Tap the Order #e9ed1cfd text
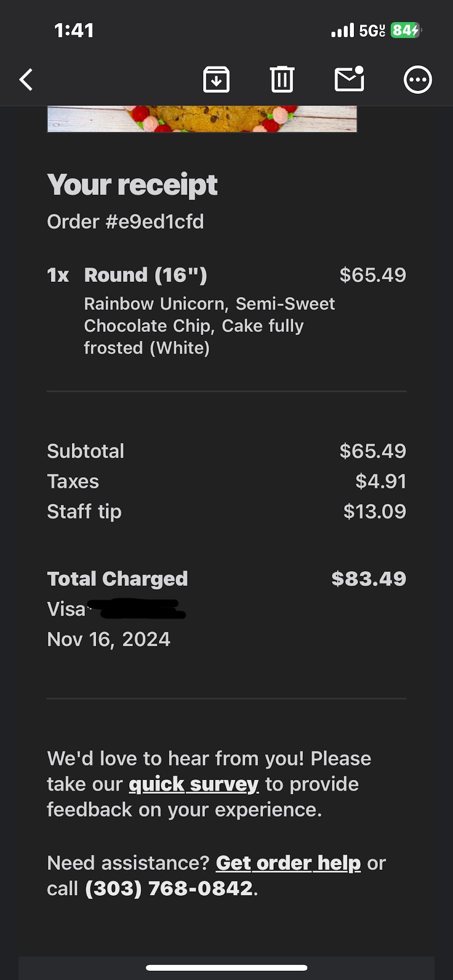Viewport: 453px width, 980px height. click(125, 222)
